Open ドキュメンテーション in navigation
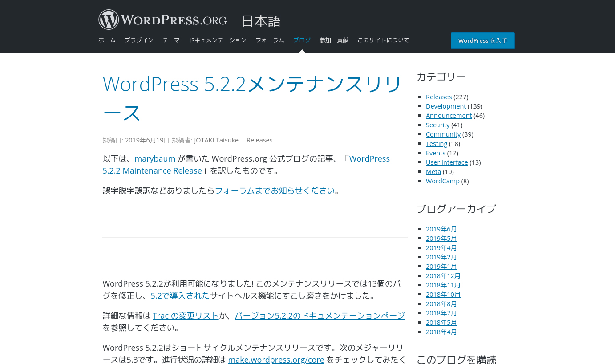 (217, 40)
